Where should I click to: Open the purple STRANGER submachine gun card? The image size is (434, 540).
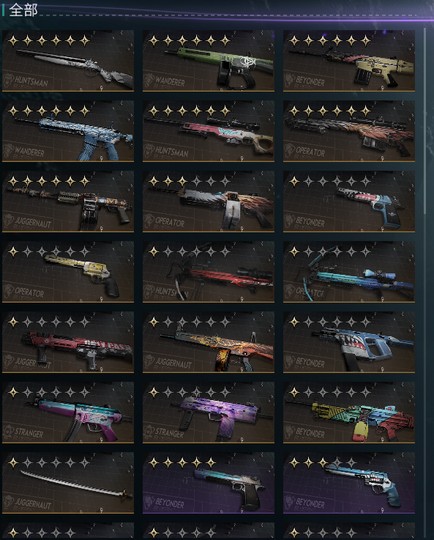(208, 413)
